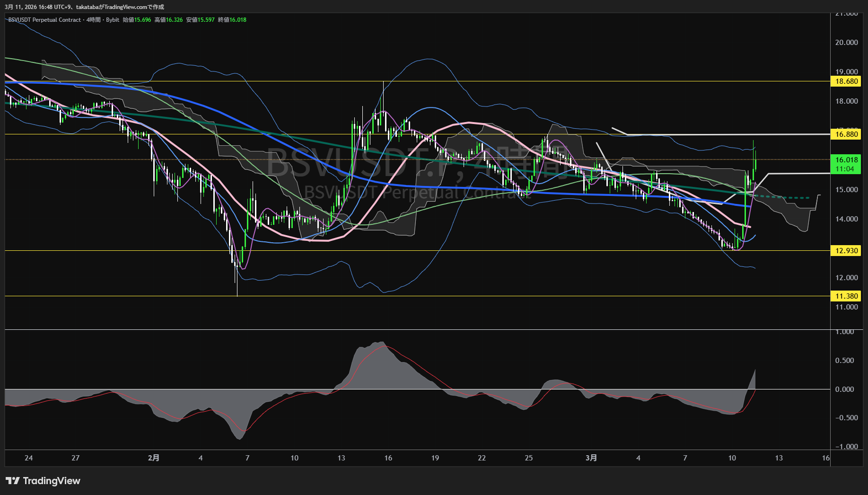This screenshot has height=495, width=868.
Task: Click the 16.880 horizontal line price tag
Action: tap(846, 134)
